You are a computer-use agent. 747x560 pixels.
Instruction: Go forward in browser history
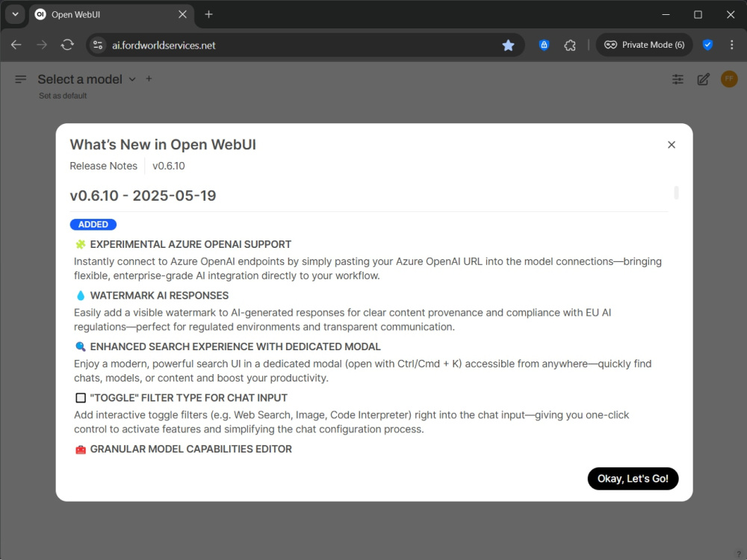tap(42, 45)
